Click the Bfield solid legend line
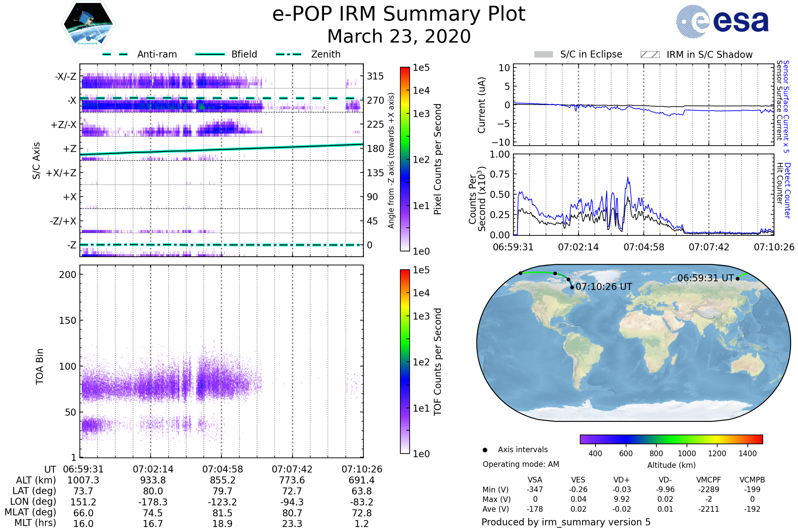This screenshot has width=798, height=532. pyautogui.click(x=210, y=54)
